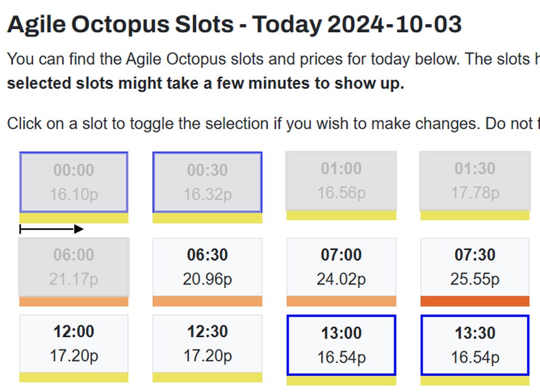Click the yellow price bar under 00:30

(x=207, y=218)
